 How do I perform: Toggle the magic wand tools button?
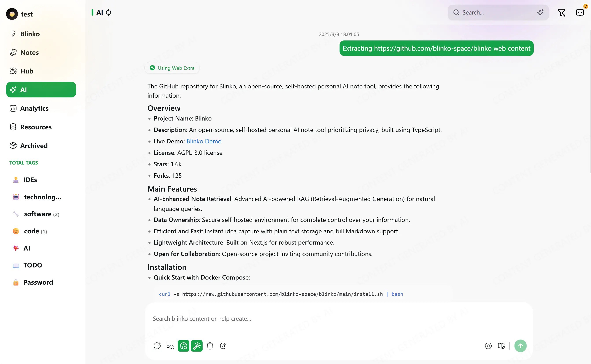[197, 346]
